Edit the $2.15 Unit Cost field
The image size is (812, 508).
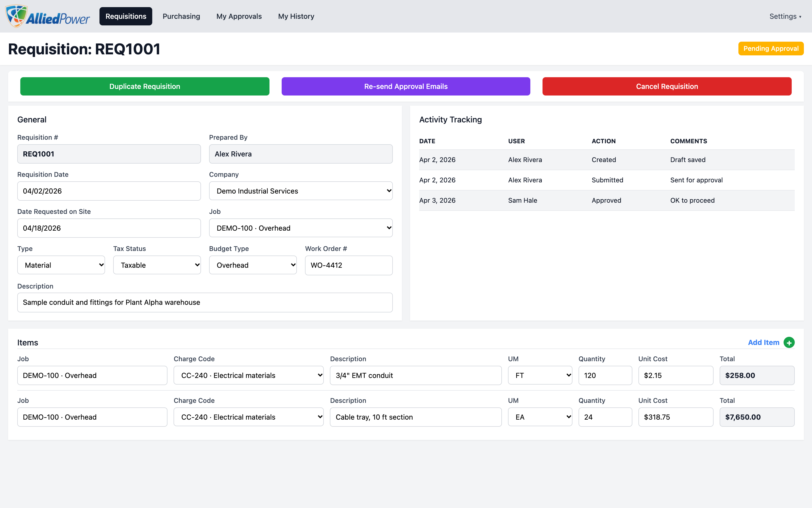click(x=675, y=375)
